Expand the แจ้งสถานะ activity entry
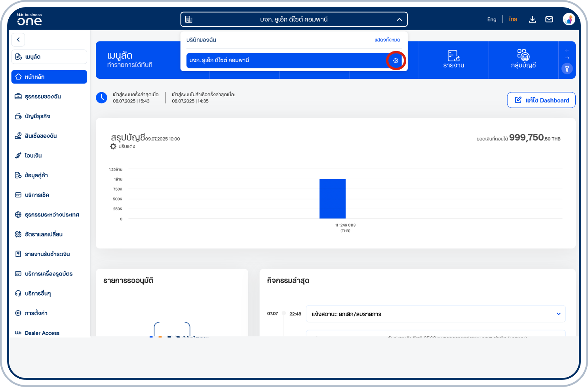The image size is (588, 387). (x=558, y=314)
